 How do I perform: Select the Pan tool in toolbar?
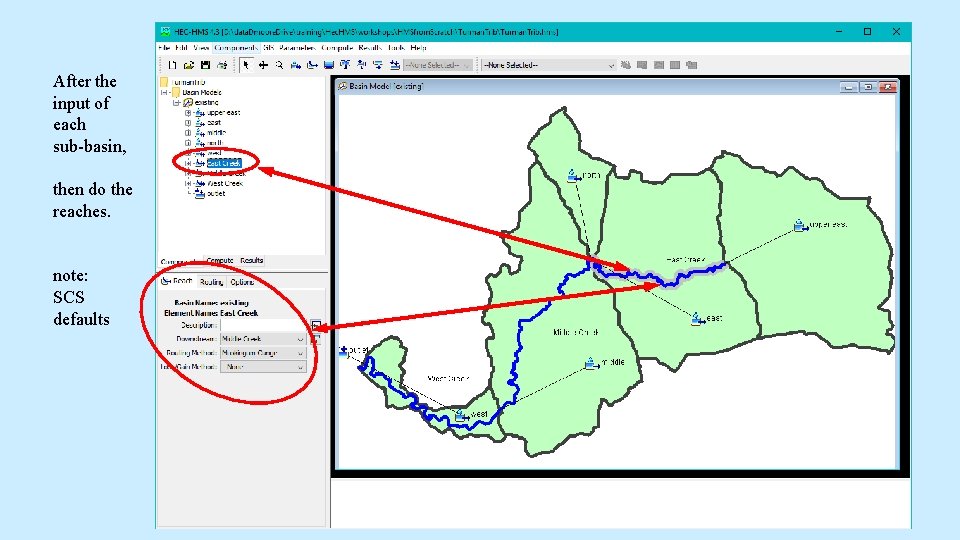[x=263, y=65]
